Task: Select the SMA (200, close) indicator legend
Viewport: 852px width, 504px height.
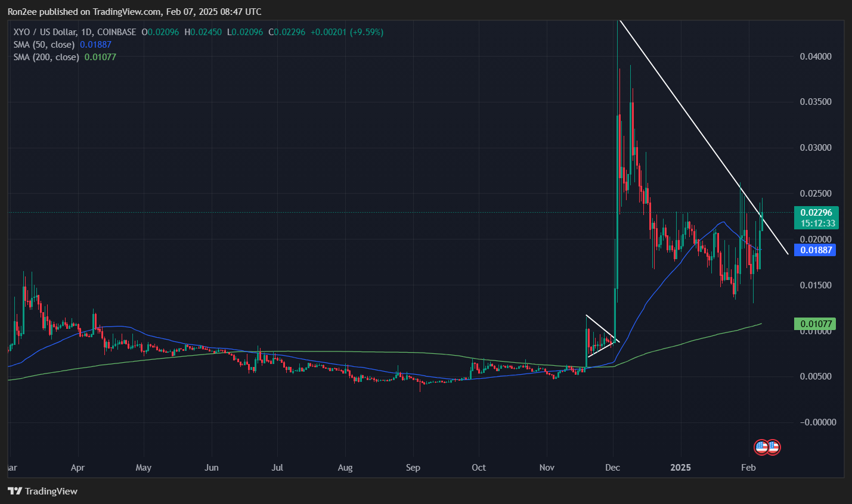Action: pyautogui.click(x=46, y=57)
